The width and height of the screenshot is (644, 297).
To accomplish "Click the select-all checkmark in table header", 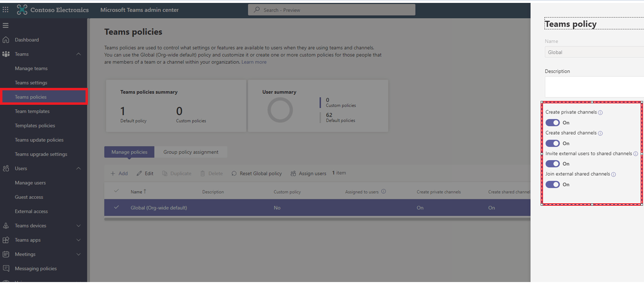I will click(116, 191).
